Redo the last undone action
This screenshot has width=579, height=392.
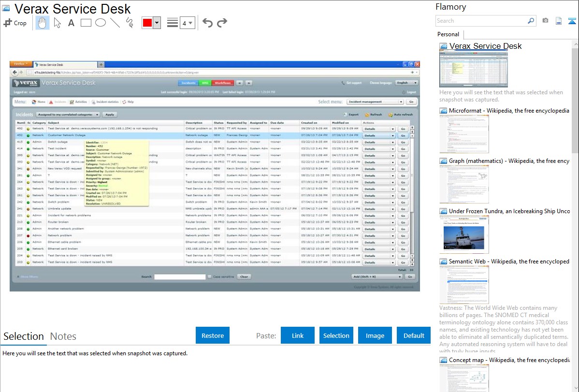(222, 23)
